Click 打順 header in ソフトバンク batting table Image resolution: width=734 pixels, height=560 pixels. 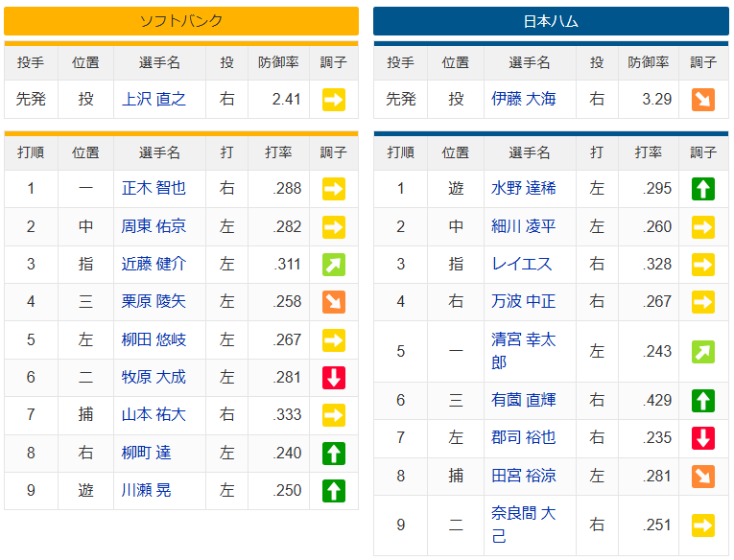(x=31, y=152)
